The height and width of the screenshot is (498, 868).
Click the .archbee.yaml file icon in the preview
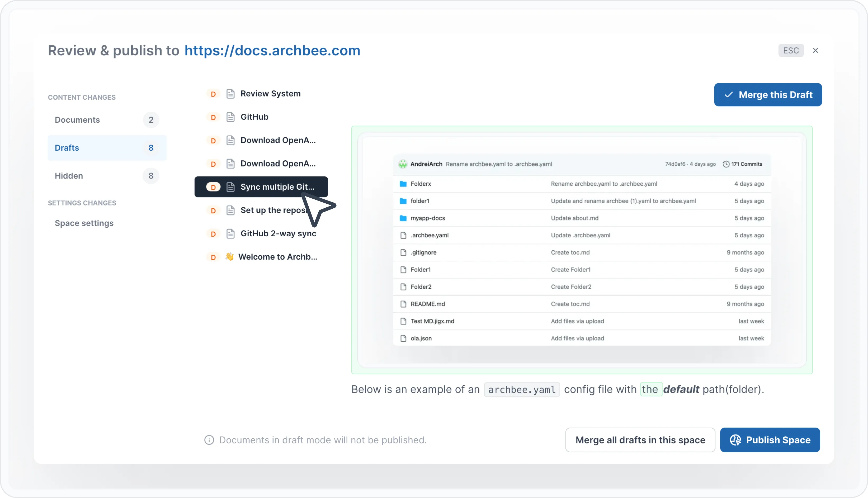(x=403, y=235)
